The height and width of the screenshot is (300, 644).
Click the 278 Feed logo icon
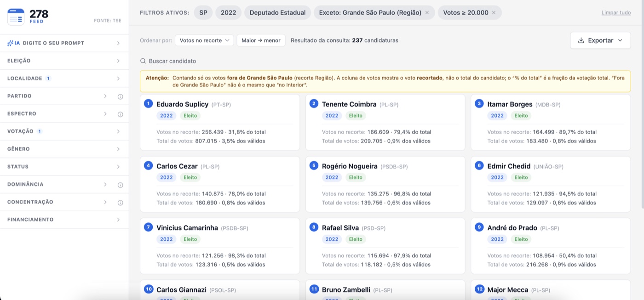[16, 17]
